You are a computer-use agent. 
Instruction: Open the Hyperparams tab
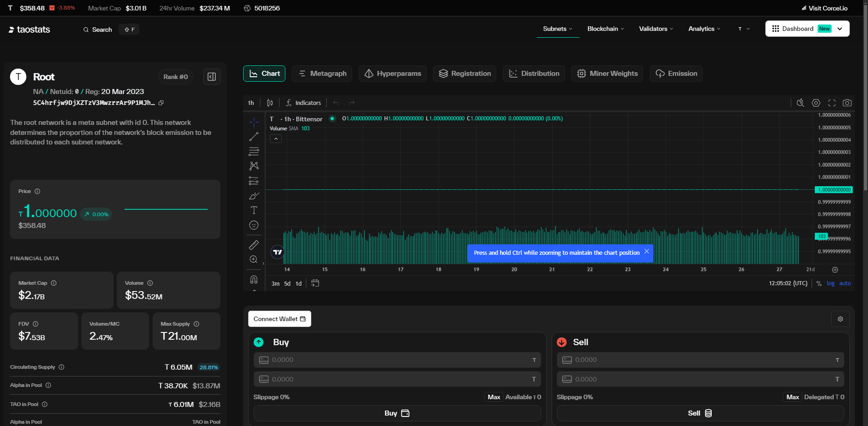click(x=393, y=74)
